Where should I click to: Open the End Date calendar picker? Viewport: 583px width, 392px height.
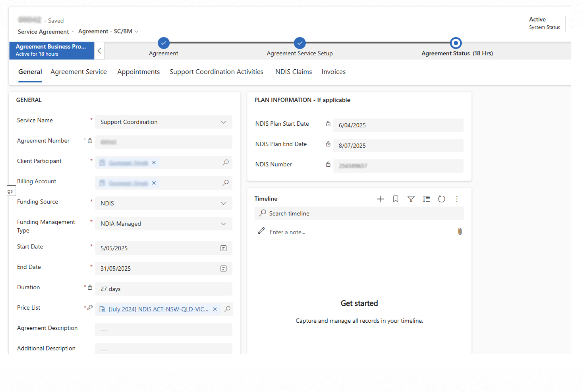click(223, 268)
